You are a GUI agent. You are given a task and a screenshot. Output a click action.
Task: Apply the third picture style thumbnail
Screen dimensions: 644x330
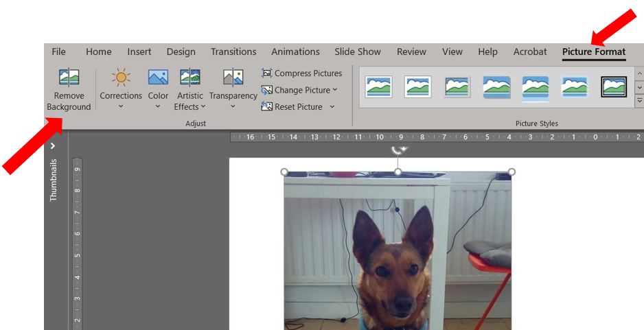[x=457, y=86]
